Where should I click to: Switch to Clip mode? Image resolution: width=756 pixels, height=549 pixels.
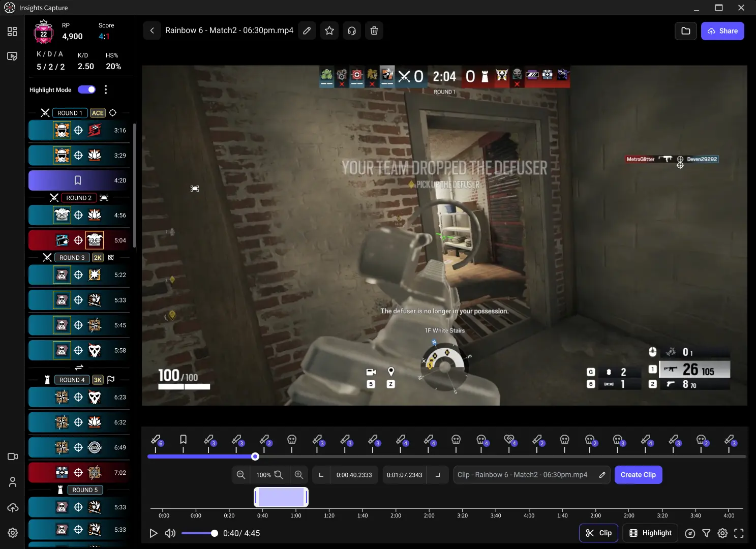coord(598,533)
